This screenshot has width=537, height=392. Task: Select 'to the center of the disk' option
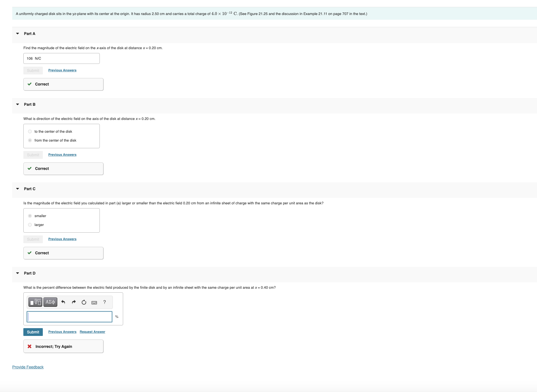[30, 132]
